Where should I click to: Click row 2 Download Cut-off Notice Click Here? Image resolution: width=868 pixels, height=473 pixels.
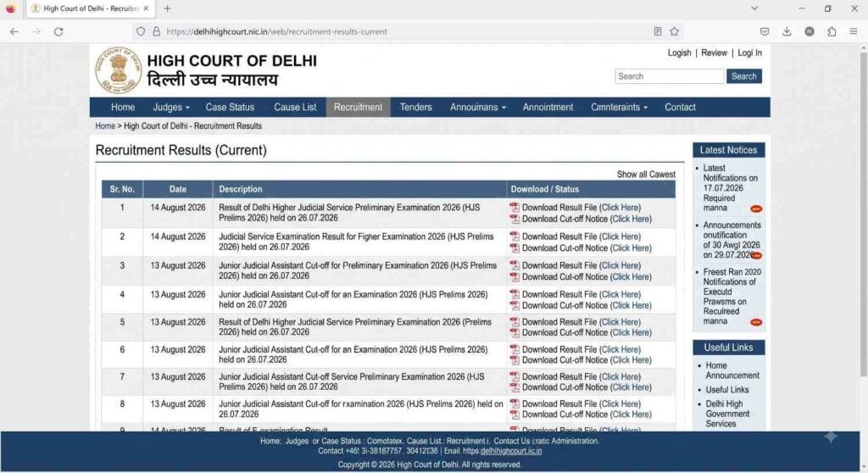coord(631,248)
